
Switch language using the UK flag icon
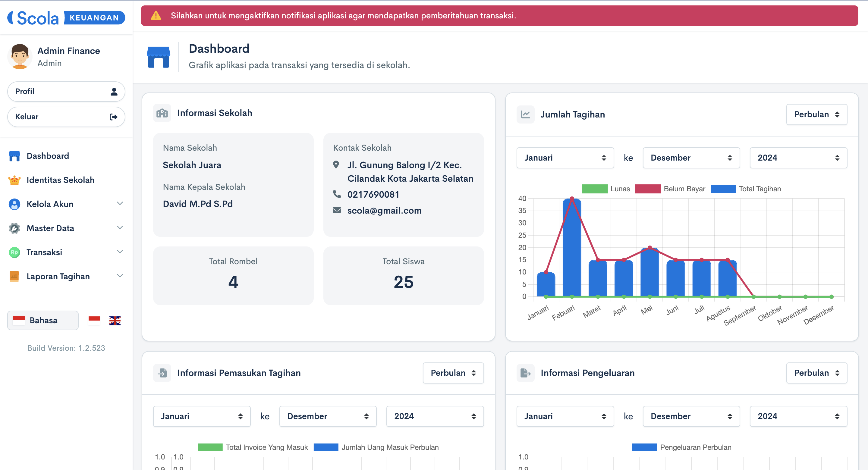tap(115, 320)
